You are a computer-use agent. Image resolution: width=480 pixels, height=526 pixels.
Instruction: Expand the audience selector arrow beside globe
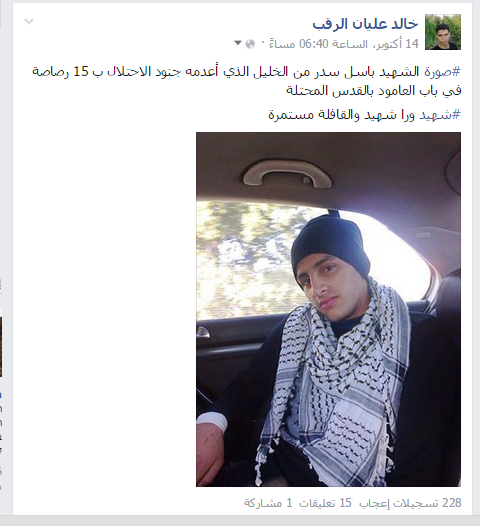(x=238, y=43)
